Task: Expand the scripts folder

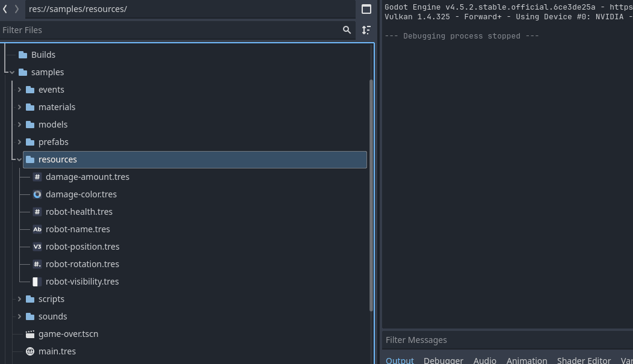Action: pyautogui.click(x=19, y=299)
